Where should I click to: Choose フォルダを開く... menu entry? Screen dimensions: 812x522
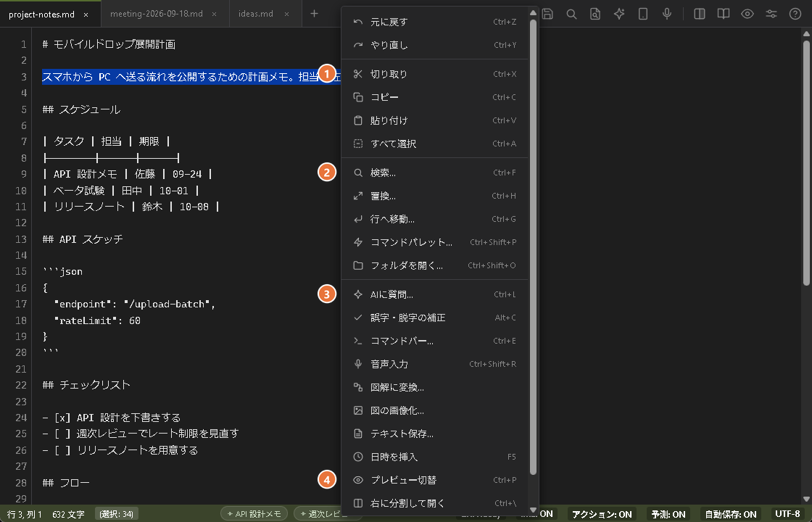[434, 265]
